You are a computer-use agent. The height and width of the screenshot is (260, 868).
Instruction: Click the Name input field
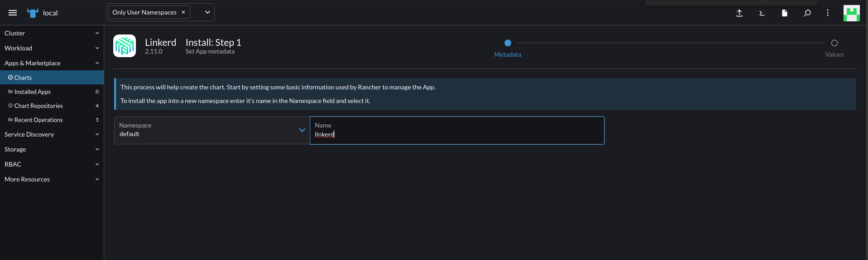point(457,134)
